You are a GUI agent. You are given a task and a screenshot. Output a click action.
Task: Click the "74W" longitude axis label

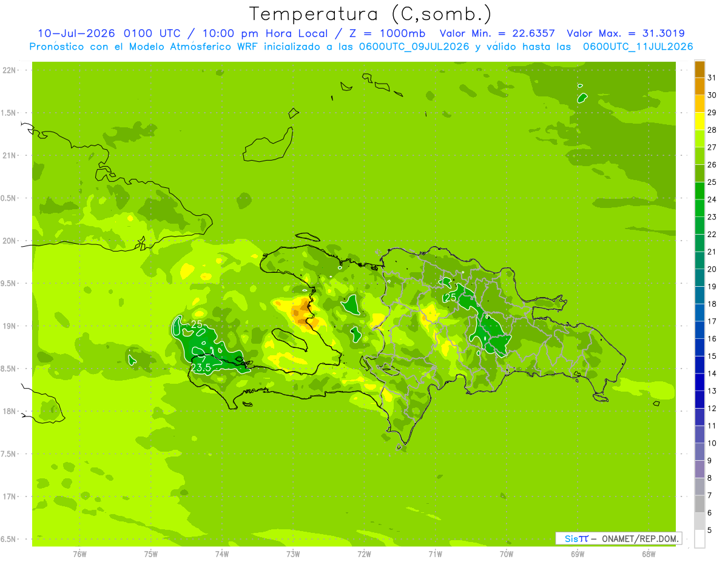[x=222, y=554]
